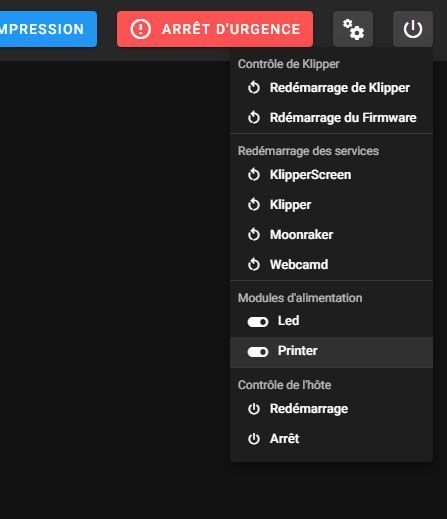Click the ARRÊT D'URGENCE emergency stop button

tap(215, 29)
